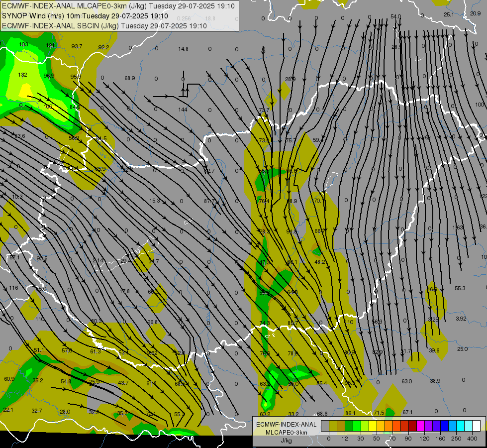Image resolution: width=487 pixels, height=448 pixels.
Task: Click the legend text MLCAPE0-3km
Action: coord(287,433)
